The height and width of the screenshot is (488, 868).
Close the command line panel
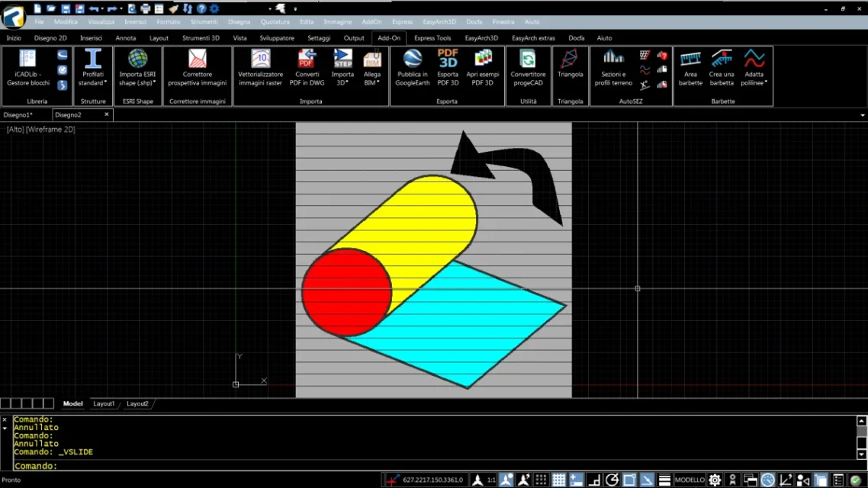coord(5,420)
